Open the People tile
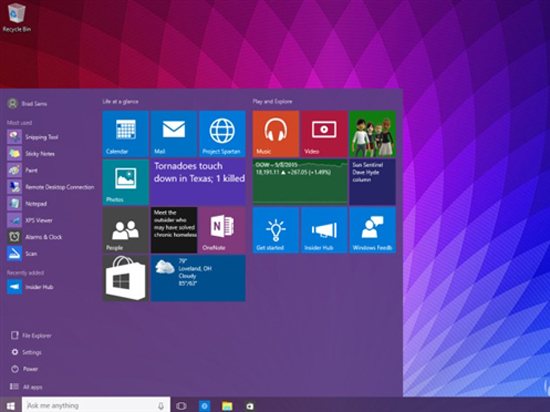Viewport: 550px width, 412px height. (126, 230)
